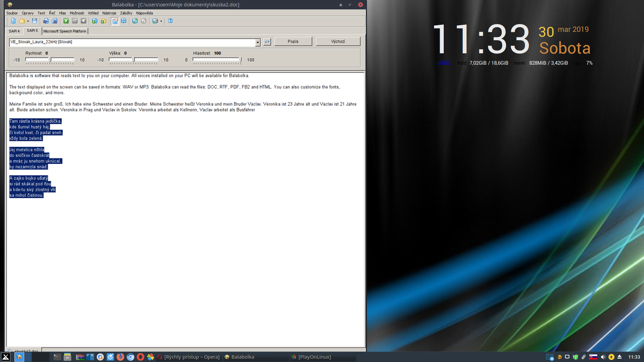The width and height of the screenshot is (644, 362).
Task: Click the blue panel icon before the separator
Action: 124,21
